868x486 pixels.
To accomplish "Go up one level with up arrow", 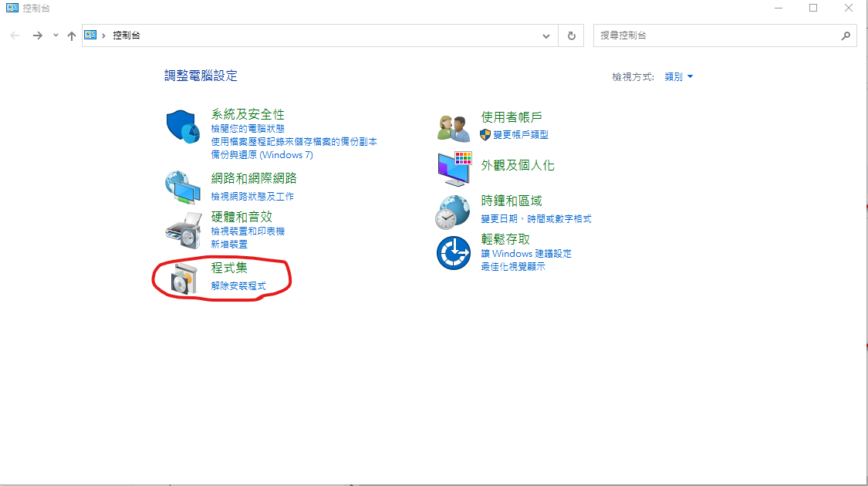I will (x=72, y=36).
